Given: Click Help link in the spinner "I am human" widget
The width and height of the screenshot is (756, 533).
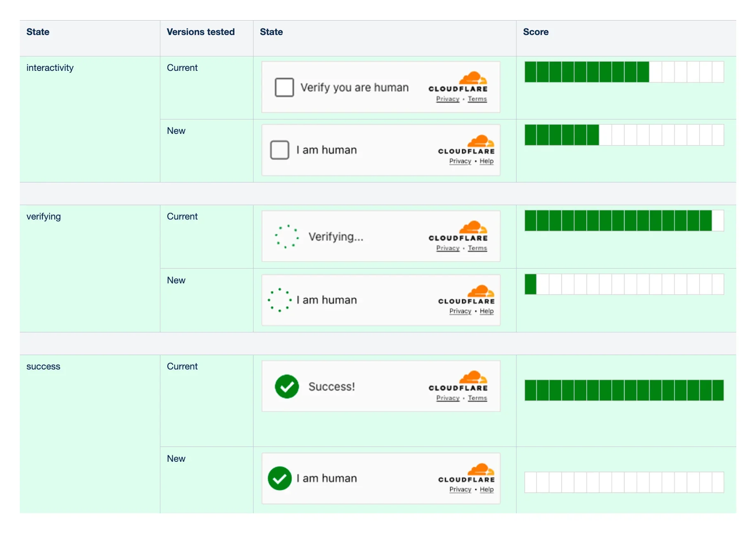Looking at the screenshot, I should [486, 311].
